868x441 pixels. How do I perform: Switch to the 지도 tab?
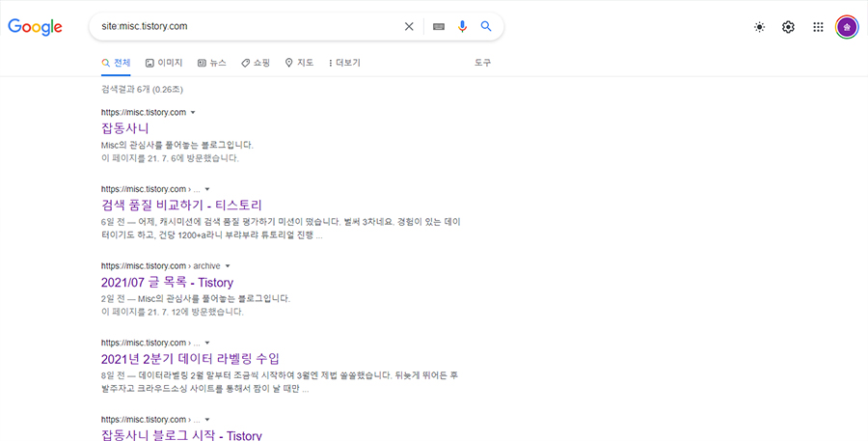300,63
